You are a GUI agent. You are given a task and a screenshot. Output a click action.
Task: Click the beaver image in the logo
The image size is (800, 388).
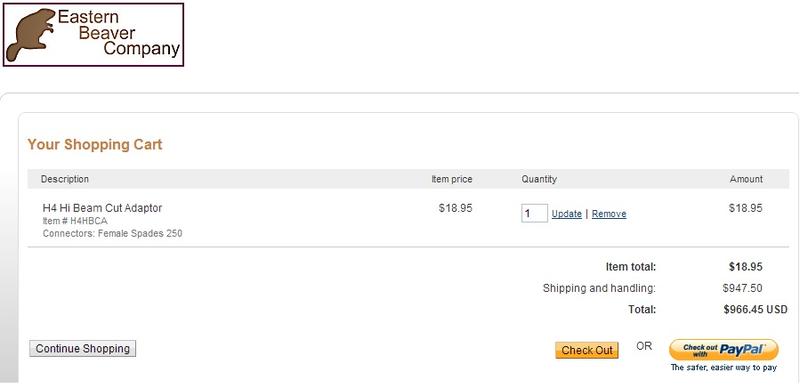[31, 35]
